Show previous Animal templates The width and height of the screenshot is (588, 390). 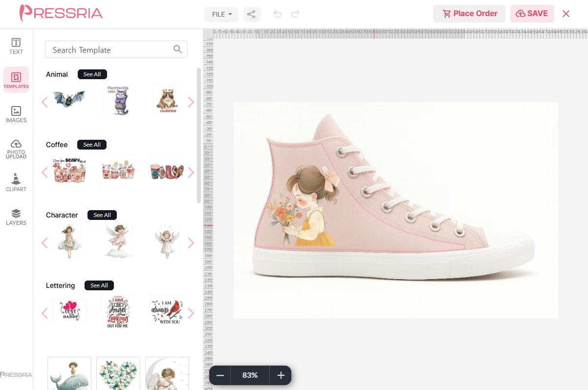(x=44, y=102)
